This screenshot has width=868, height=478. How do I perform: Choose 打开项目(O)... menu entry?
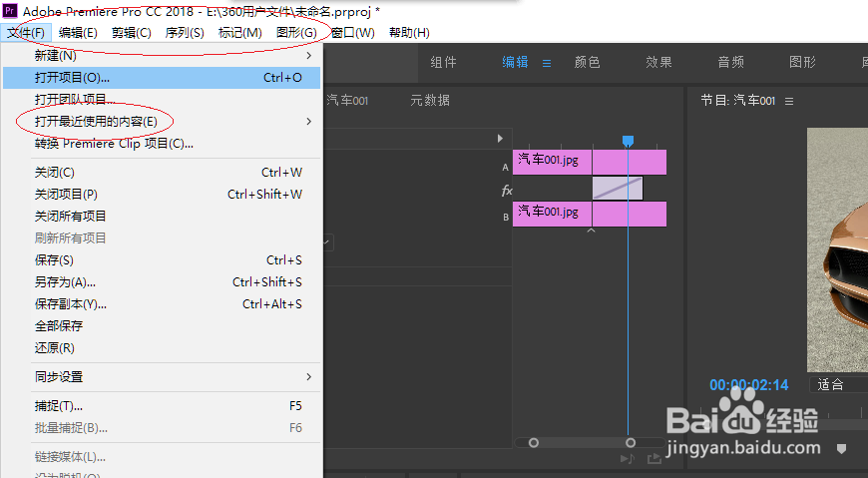pos(162,78)
